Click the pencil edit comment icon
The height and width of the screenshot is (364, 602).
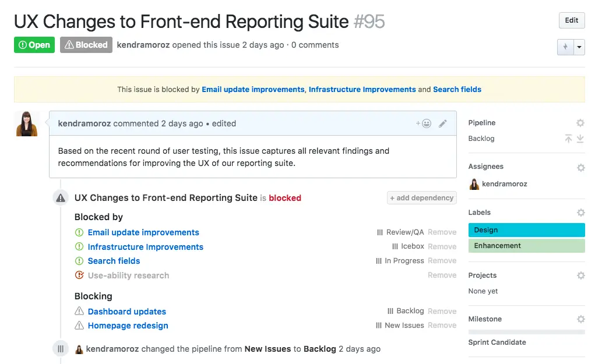coord(443,123)
